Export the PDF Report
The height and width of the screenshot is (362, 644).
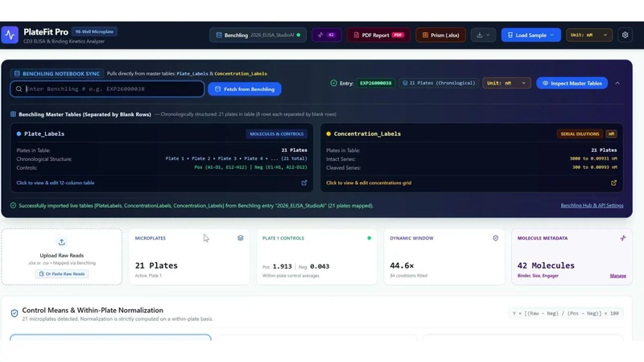pyautogui.click(x=378, y=35)
